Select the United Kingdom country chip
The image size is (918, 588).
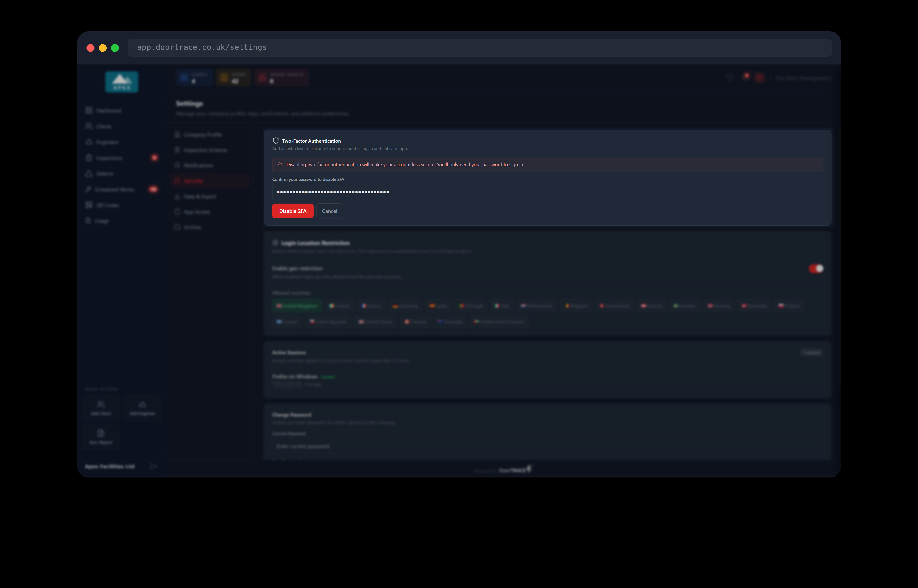click(296, 306)
